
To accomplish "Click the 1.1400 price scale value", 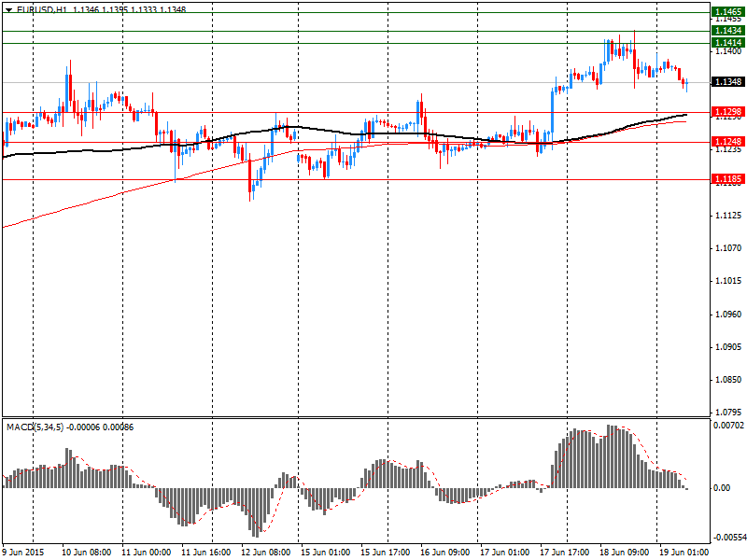I will click(x=728, y=51).
